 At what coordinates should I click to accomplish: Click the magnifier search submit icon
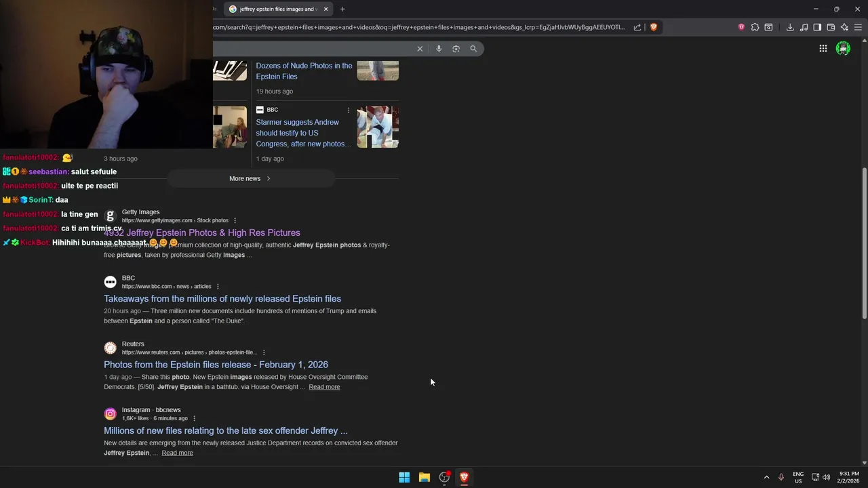(473, 49)
